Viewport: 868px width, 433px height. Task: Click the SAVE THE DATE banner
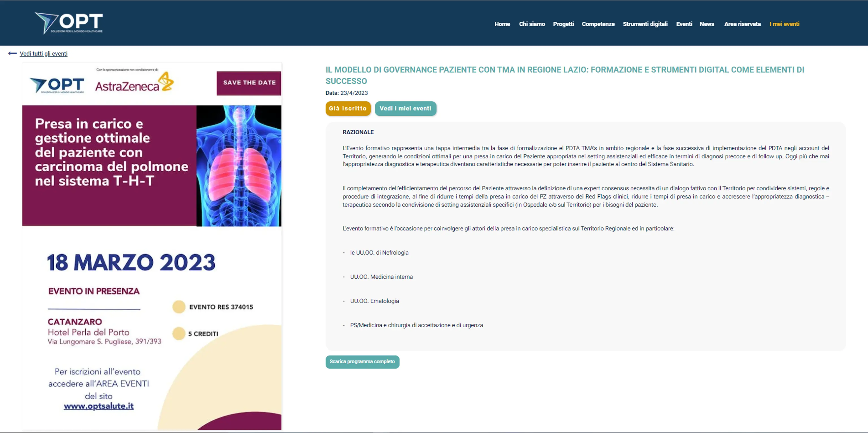pos(249,83)
